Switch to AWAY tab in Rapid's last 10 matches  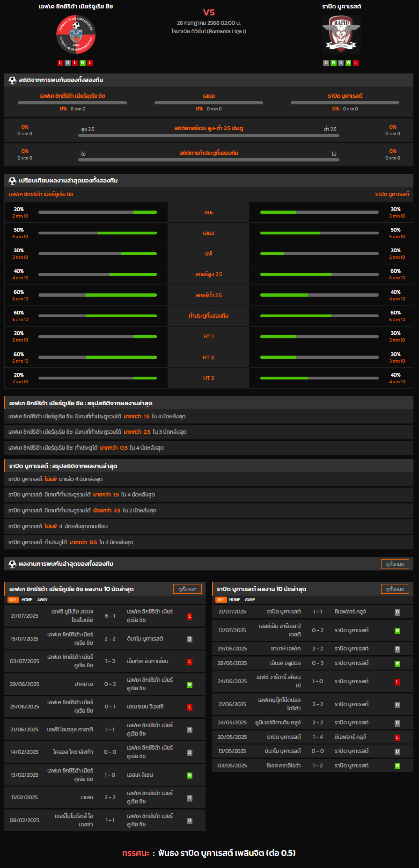coord(250,600)
